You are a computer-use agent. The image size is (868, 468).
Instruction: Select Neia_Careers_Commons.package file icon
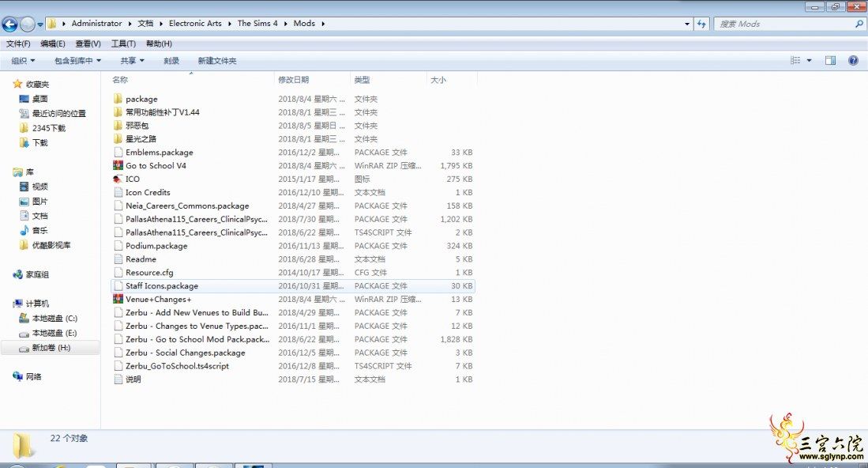[118, 206]
